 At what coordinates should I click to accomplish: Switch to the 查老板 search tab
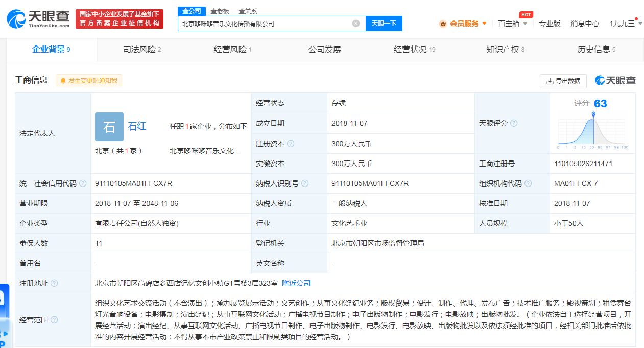(220, 11)
